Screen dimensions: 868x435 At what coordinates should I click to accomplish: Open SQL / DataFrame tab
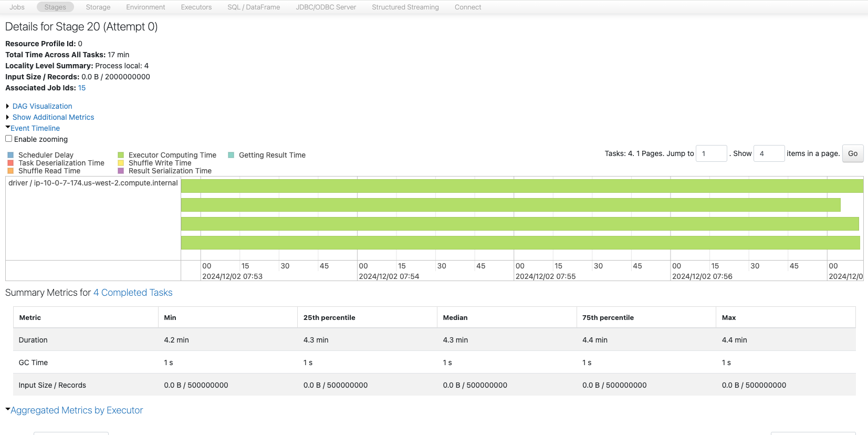click(254, 7)
